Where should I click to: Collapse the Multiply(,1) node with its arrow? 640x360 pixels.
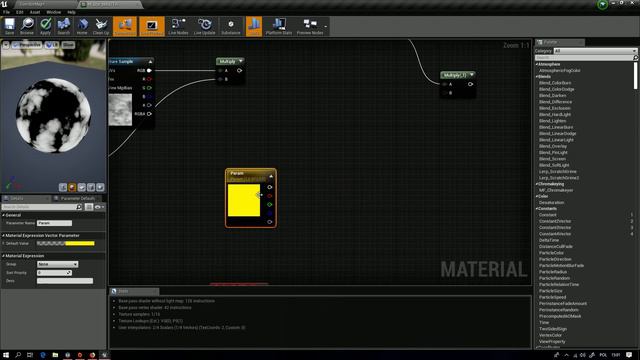tap(472, 75)
